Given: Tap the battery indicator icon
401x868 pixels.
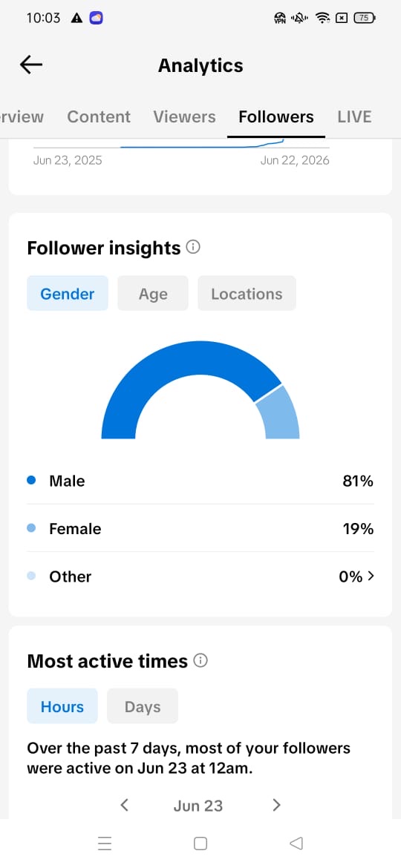Looking at the screenshot, I should [365, 18].
